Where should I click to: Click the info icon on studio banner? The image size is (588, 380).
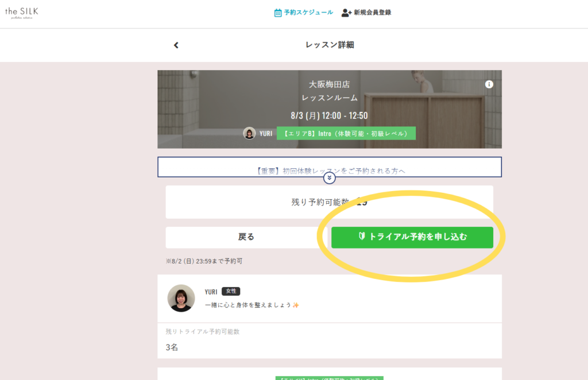(x=489, y=84)
